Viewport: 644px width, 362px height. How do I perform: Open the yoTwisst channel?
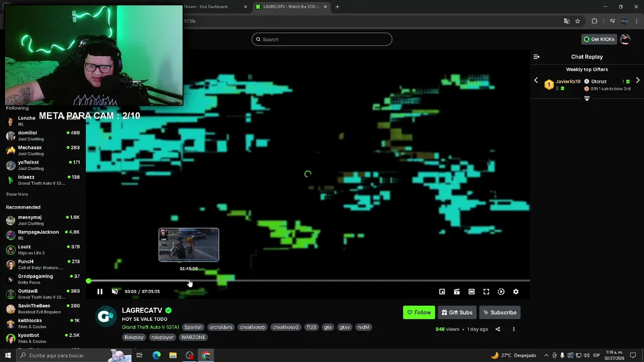coord(43,165)
